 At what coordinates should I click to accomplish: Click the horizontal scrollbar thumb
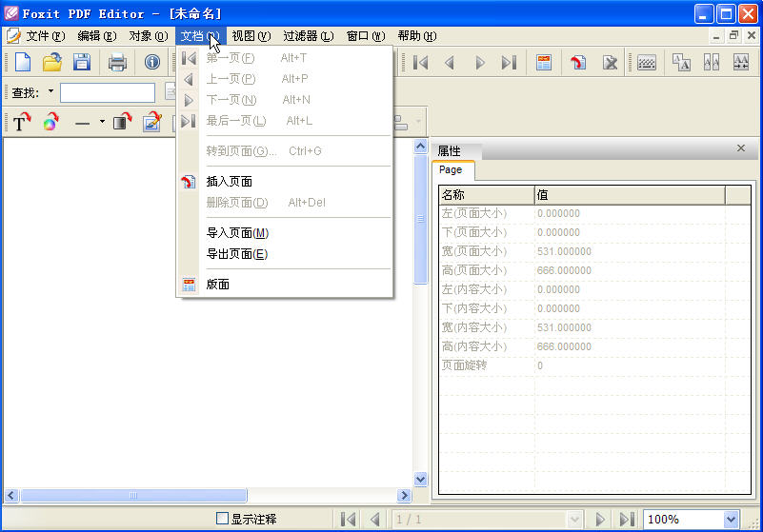(x=133, y=496)
